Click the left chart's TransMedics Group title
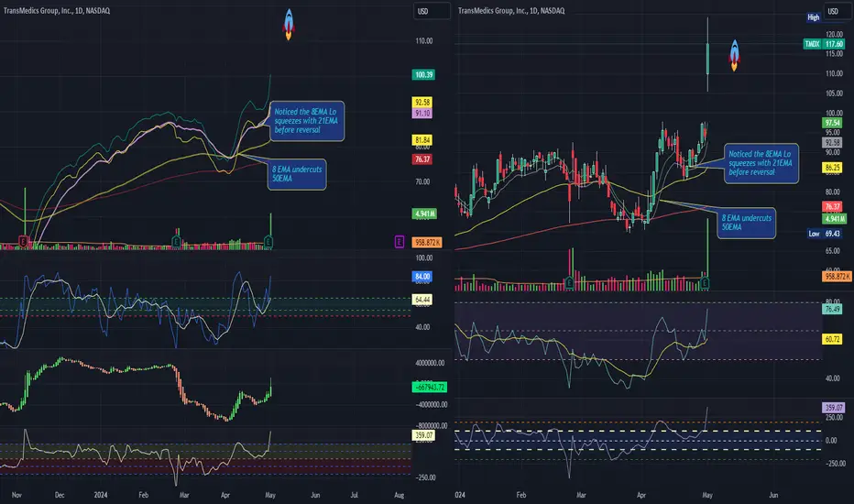 click(x=57, y=10)
